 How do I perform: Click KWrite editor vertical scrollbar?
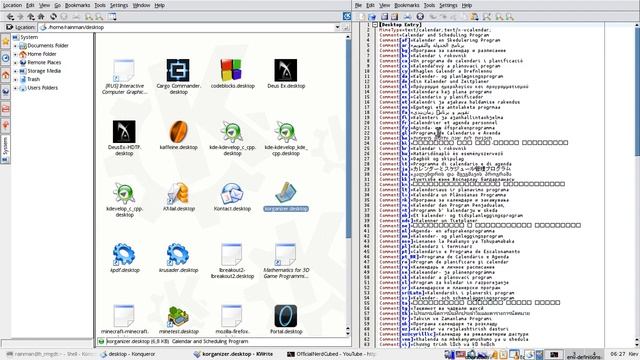pyautogui.click(x=637, y=184)
